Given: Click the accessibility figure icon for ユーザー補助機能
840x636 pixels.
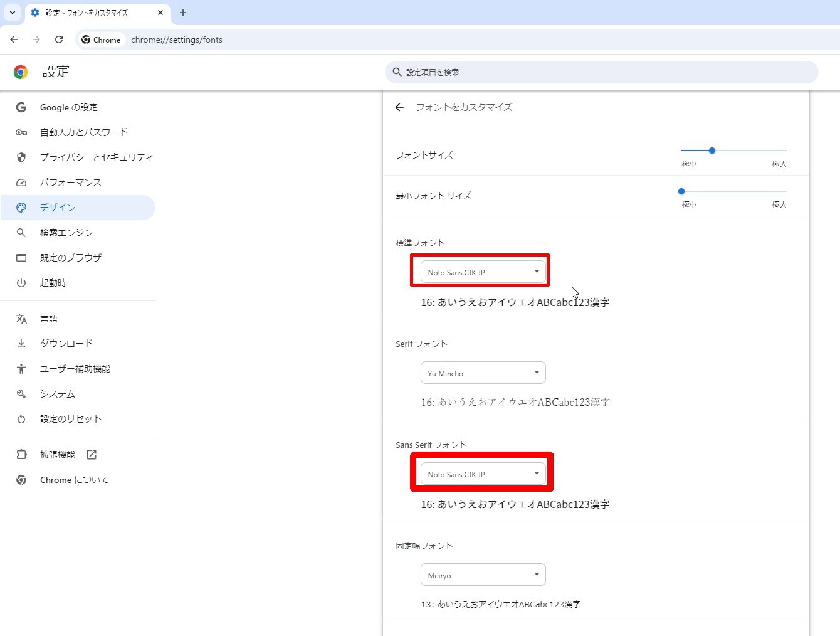Looking at the screenshot, I should (x=21, y=369).
